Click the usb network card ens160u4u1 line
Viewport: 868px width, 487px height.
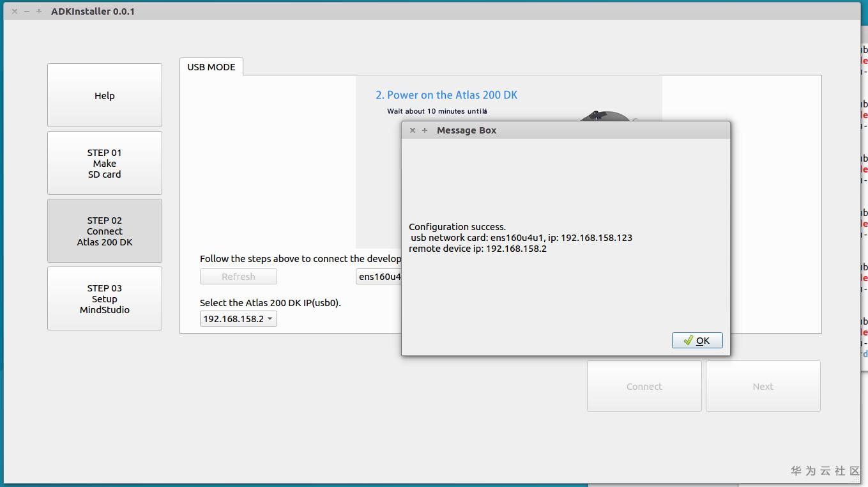tap(521, 238)
